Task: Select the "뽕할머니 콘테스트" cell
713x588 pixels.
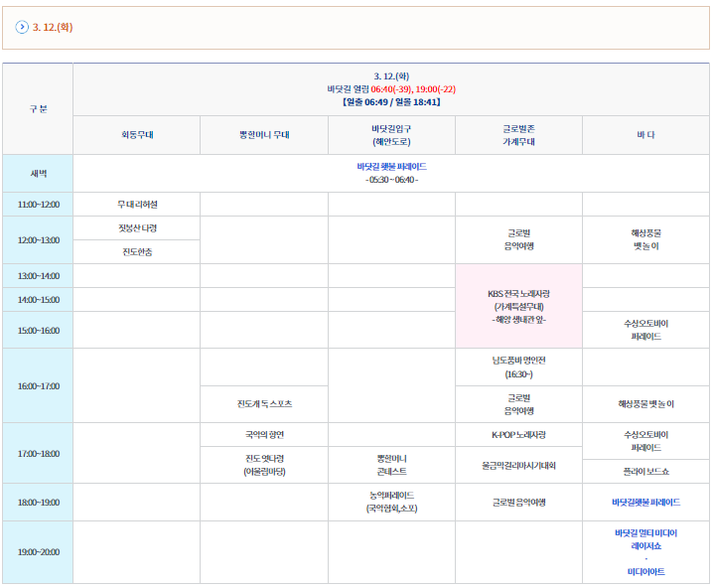Action: coord(391,465)
